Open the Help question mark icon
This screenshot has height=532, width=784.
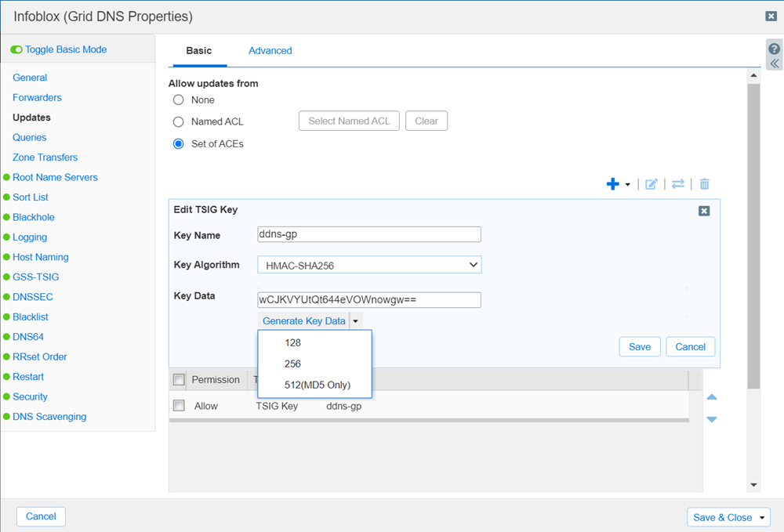pos(775,49)
